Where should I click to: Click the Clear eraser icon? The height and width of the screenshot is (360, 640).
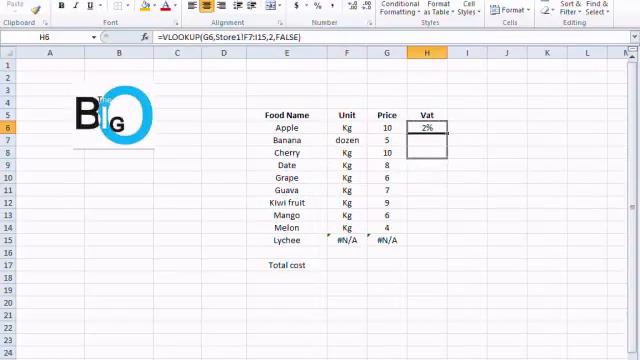[545, 10]
